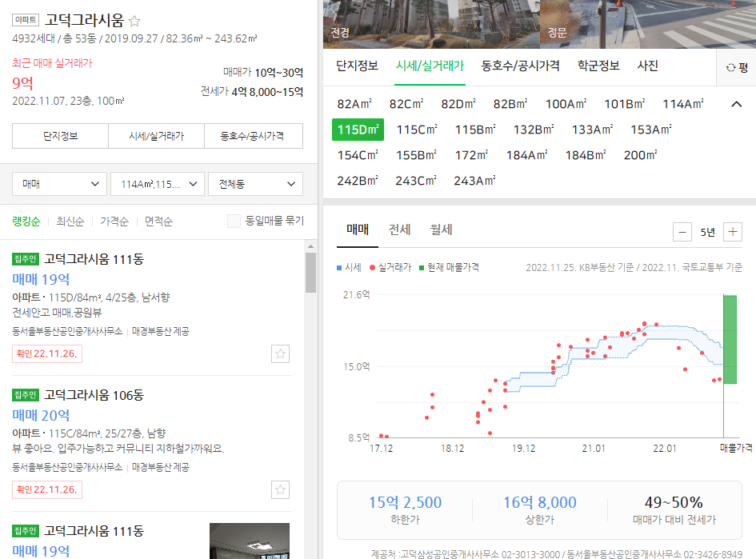This screenshot has width=756, height=559.
Task: Open the third 111동 listing's interior photo
Action: click(x=250, y=541)
